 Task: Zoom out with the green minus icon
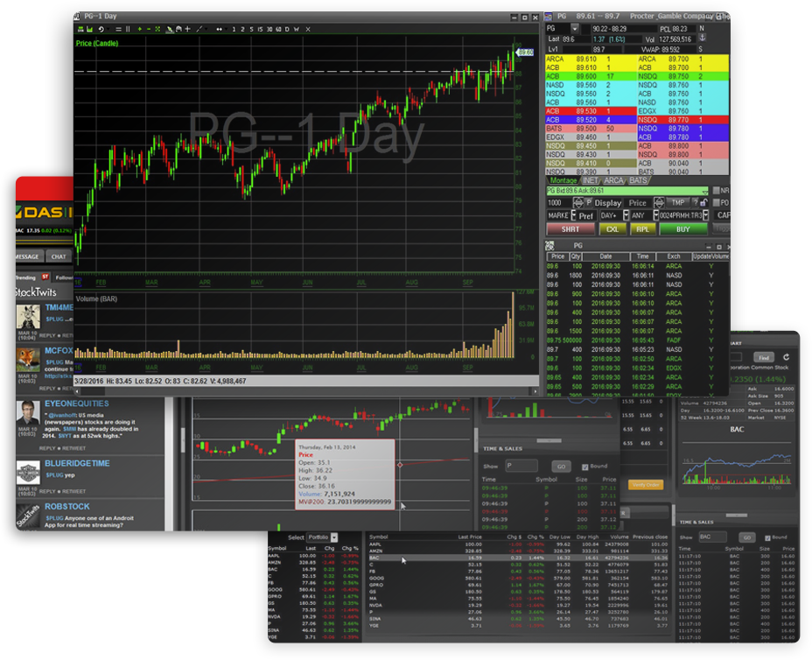148,30
